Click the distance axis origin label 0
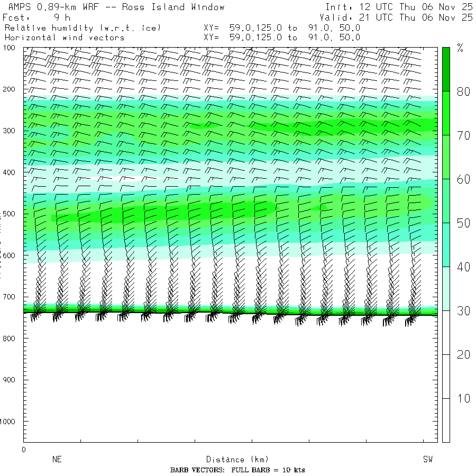Screen dimensions: 476x476 (24, 450)
